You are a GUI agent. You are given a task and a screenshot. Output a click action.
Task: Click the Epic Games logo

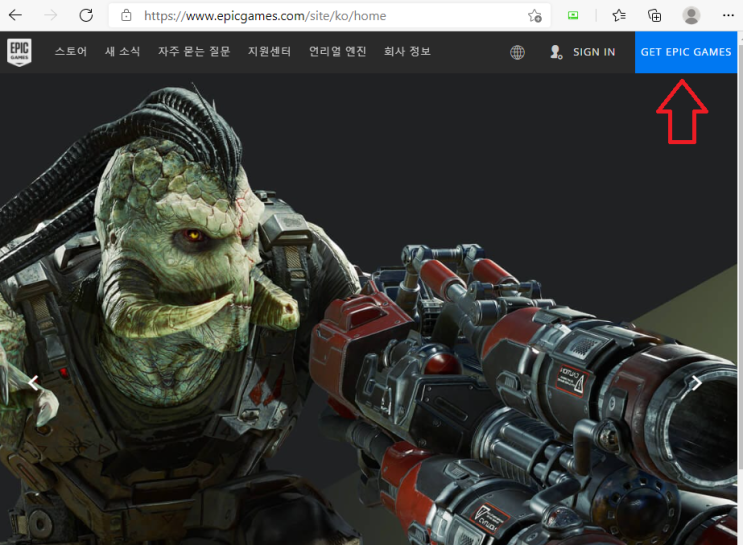[x=19, y=52]
